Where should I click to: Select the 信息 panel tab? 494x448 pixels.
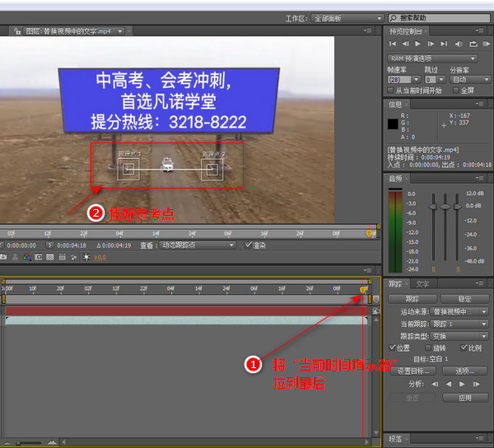pos(395,105)
